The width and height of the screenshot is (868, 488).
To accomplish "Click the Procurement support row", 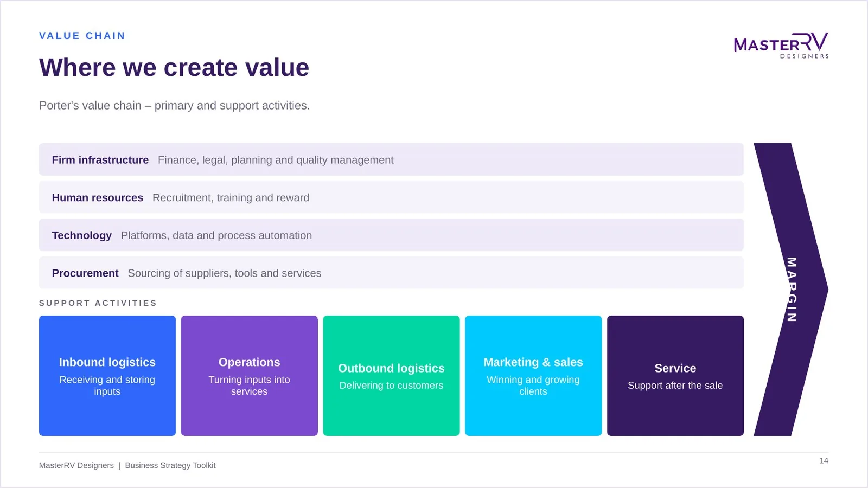I will click(x=391, y=273).
